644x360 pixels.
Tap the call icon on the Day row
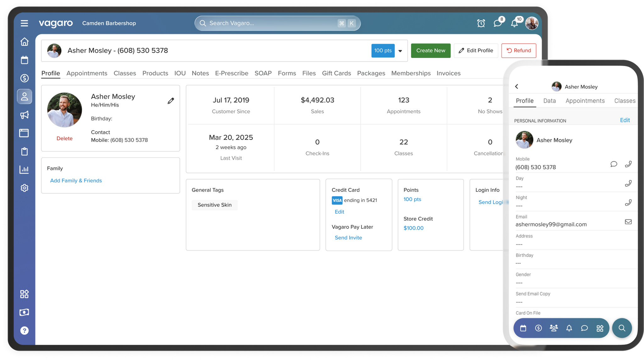[628, 183]
